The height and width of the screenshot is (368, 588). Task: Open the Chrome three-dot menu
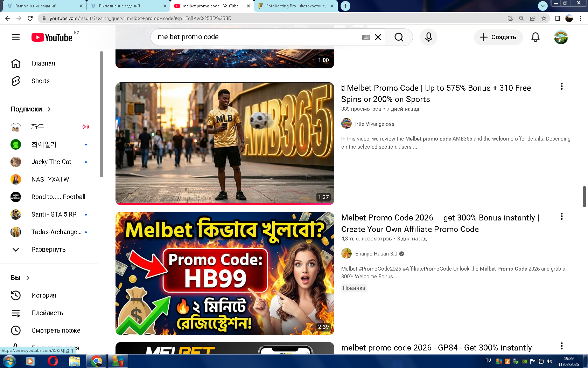click(581, 18)
